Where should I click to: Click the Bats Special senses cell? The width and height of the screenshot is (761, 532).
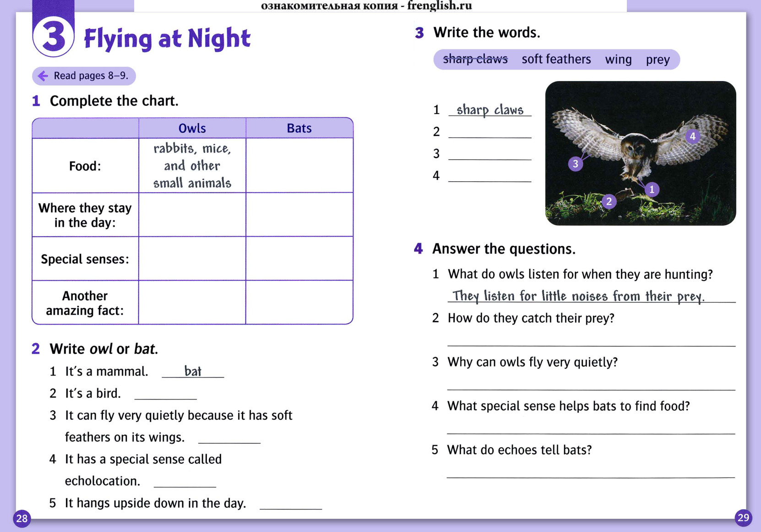pos(299,259)
